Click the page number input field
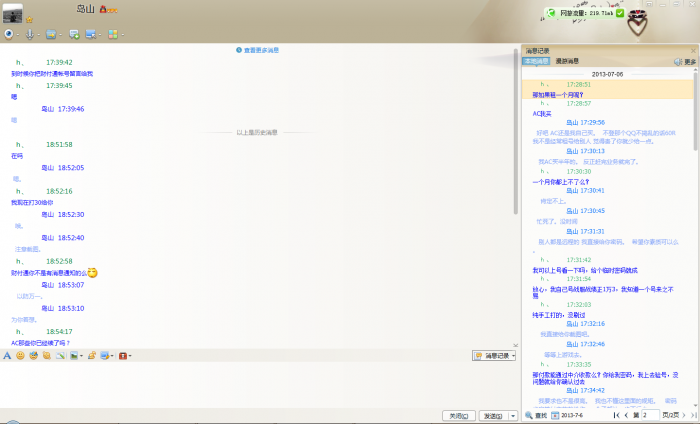 650,416
